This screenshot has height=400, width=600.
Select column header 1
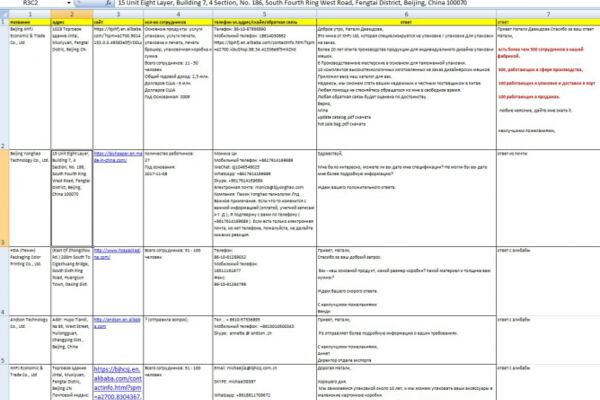click(30, 14)
